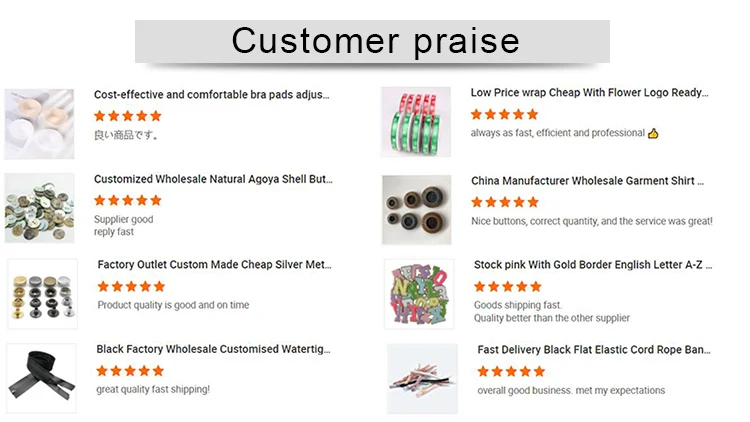This screenshot has width=750, height=422.
Task: Click 'Factory Outlet Custom Made Cheap Silver' title
Action: click(x=214, y=265)
